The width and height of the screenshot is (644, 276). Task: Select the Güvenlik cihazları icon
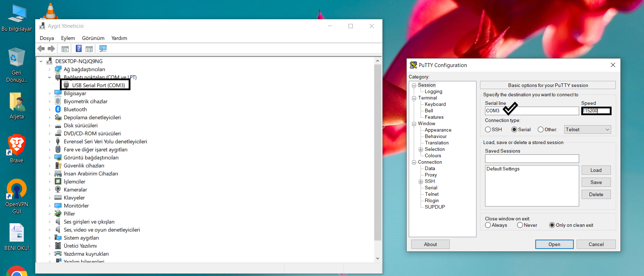(x=58, y=165)
